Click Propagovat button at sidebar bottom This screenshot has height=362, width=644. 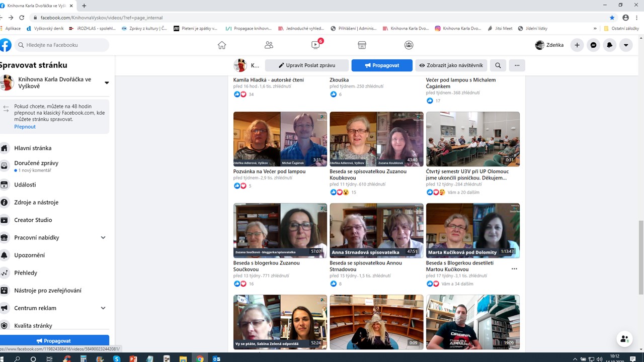54,340
